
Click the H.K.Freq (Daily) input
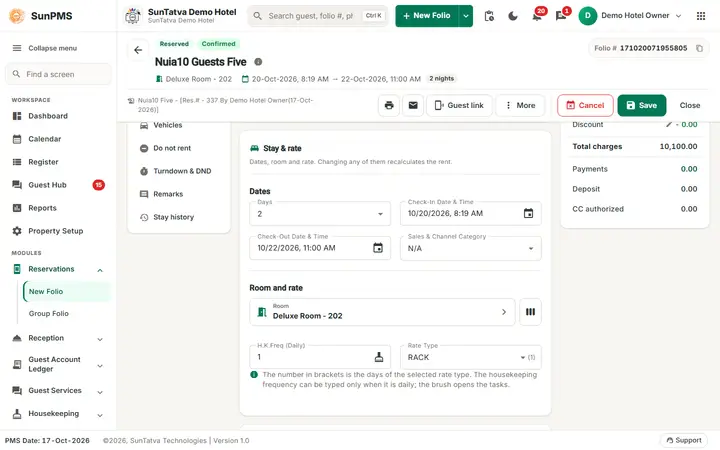(x=320, y=357)
